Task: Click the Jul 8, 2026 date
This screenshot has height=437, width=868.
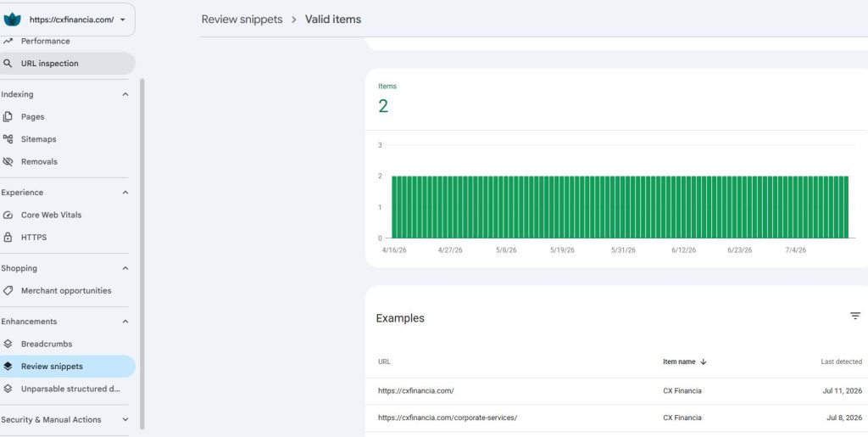Action: coord(844,417)
